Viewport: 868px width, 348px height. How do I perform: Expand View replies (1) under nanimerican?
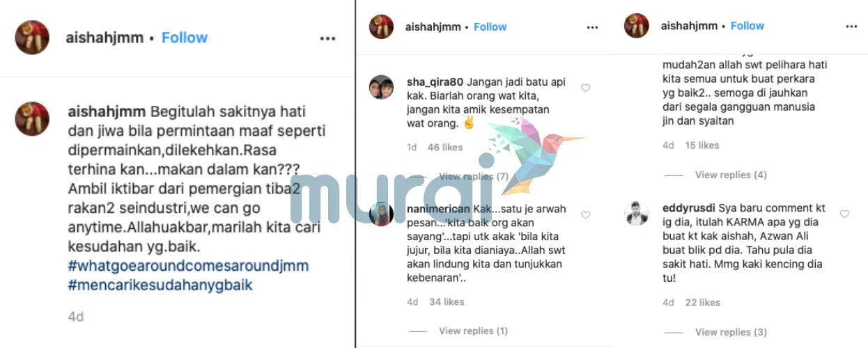point(474,331)
